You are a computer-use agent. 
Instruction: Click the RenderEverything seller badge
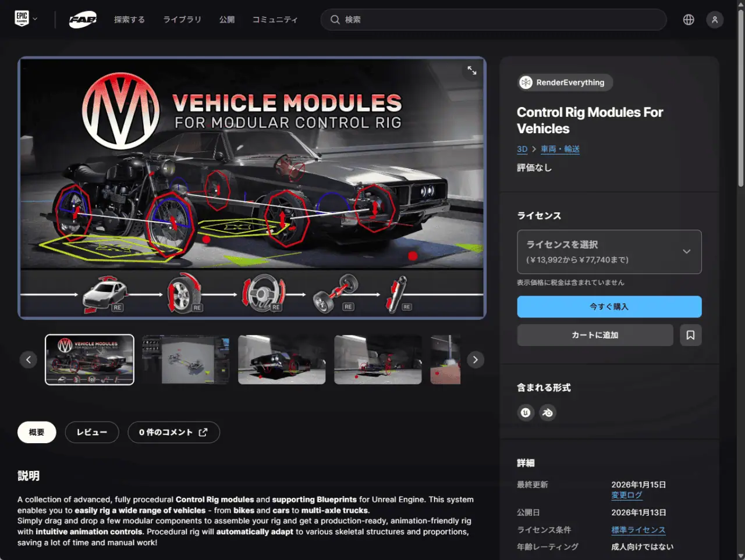tap(565, 83)
